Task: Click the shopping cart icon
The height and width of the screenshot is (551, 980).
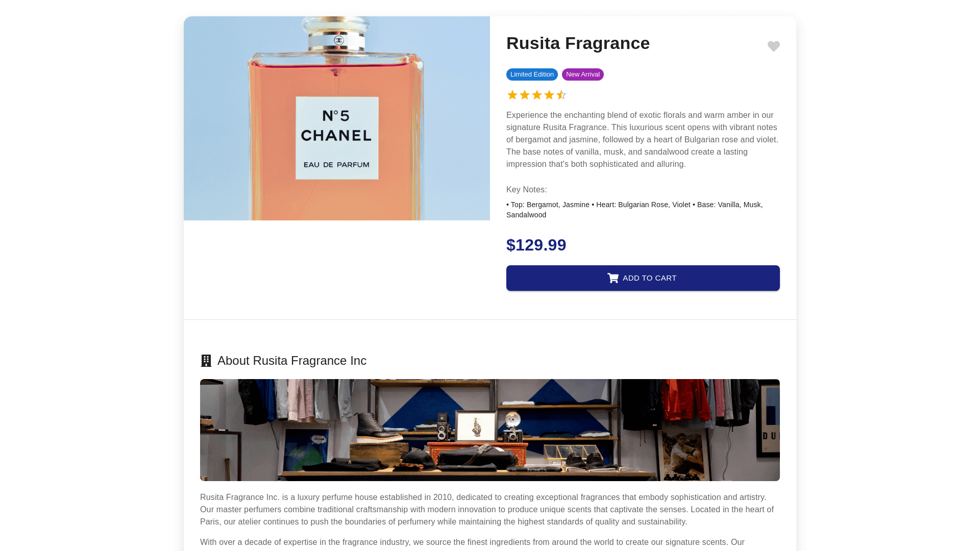Action: [613, 278]
